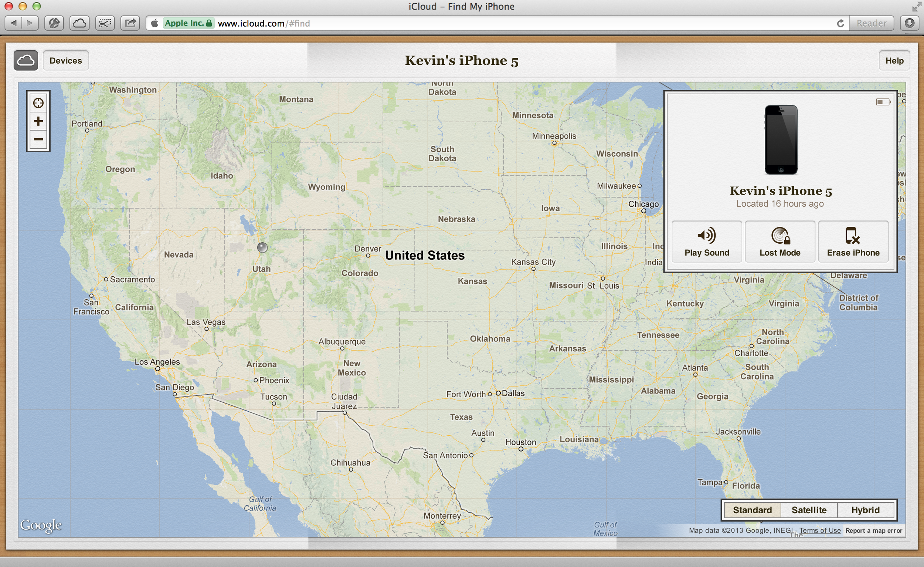Click the Houston map label

click(x=520, y=442)
